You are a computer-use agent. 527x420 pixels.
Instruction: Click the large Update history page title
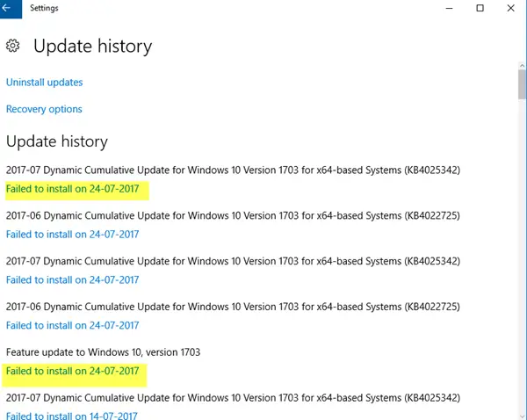tap(92, 46)
